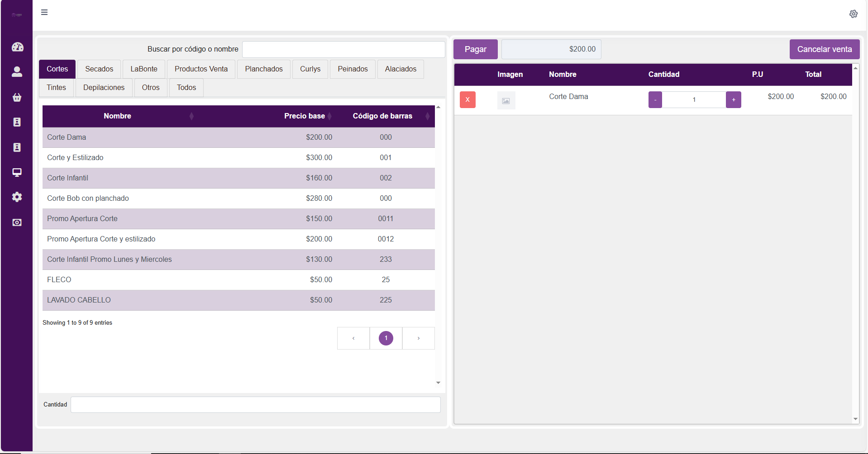
Task: Remove Corte Dama with red X button
Action: 467,99
